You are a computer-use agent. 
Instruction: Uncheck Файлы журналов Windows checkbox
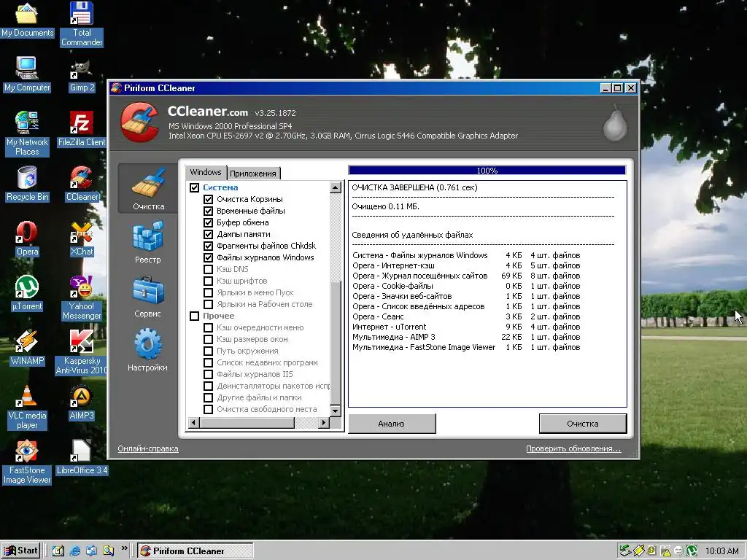point(208,257)
